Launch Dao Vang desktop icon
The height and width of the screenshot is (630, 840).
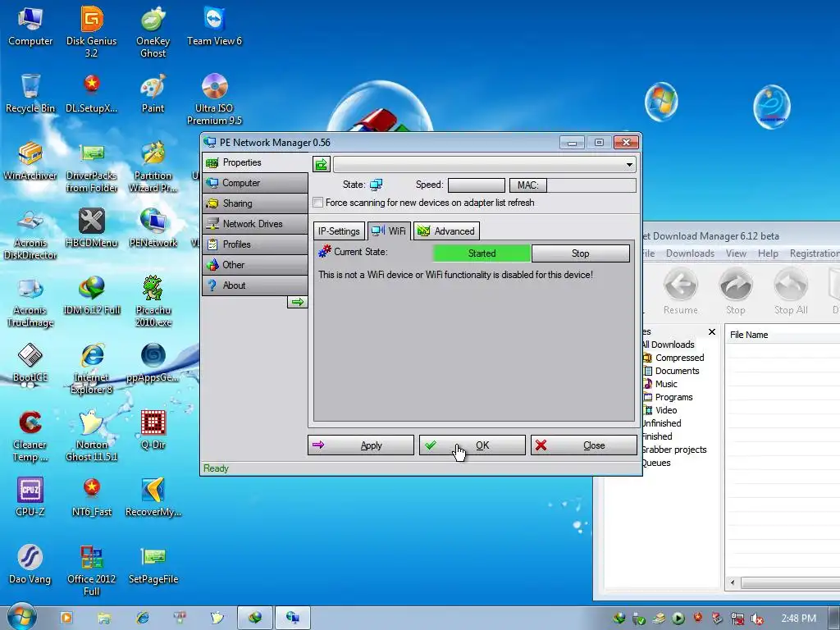[30, 565]
